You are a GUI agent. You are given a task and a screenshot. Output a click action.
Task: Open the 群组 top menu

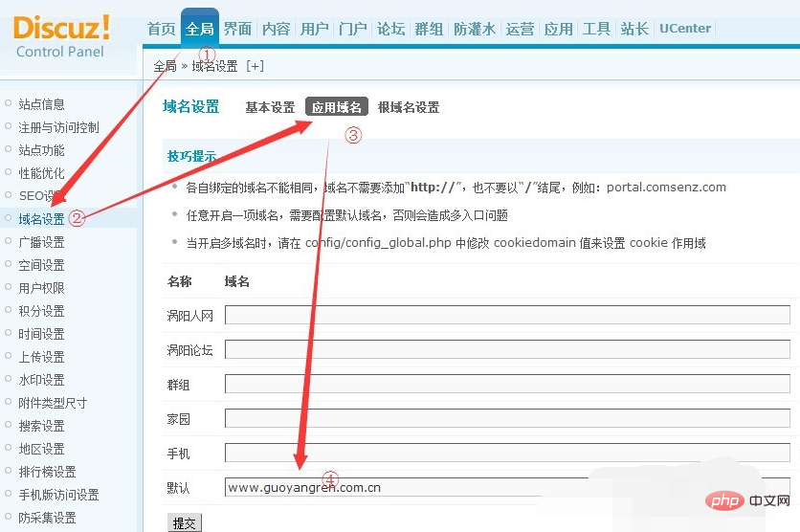[429, 29]
